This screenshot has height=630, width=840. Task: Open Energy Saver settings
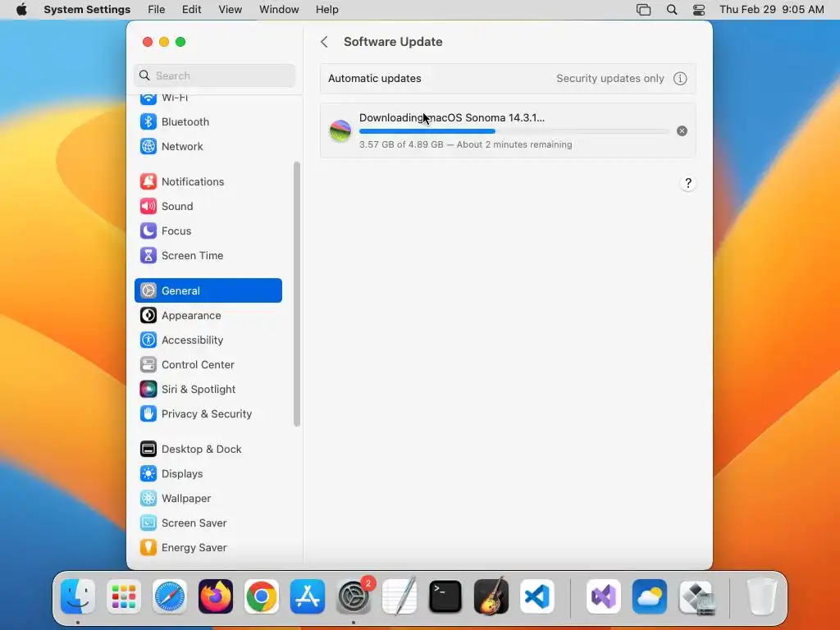coord(208,547)
